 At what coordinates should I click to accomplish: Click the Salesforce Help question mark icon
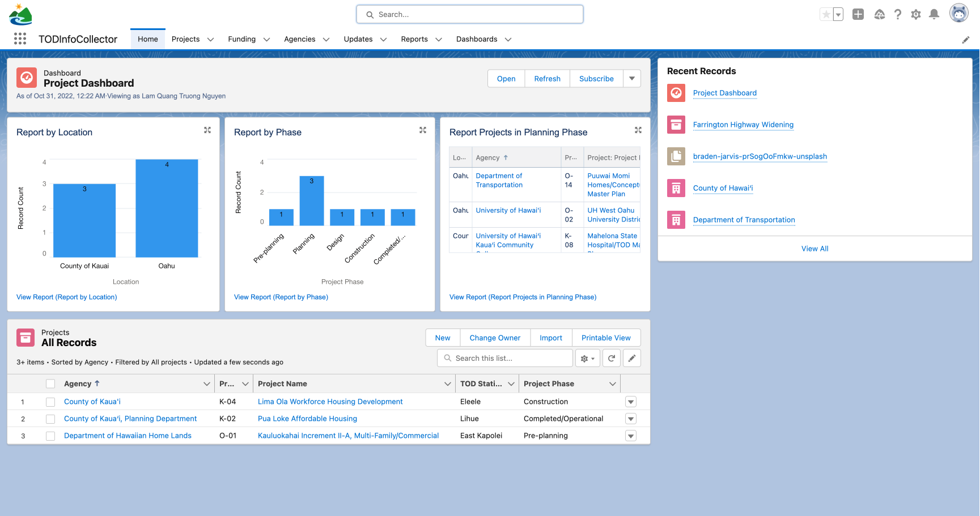click(898, 14)
